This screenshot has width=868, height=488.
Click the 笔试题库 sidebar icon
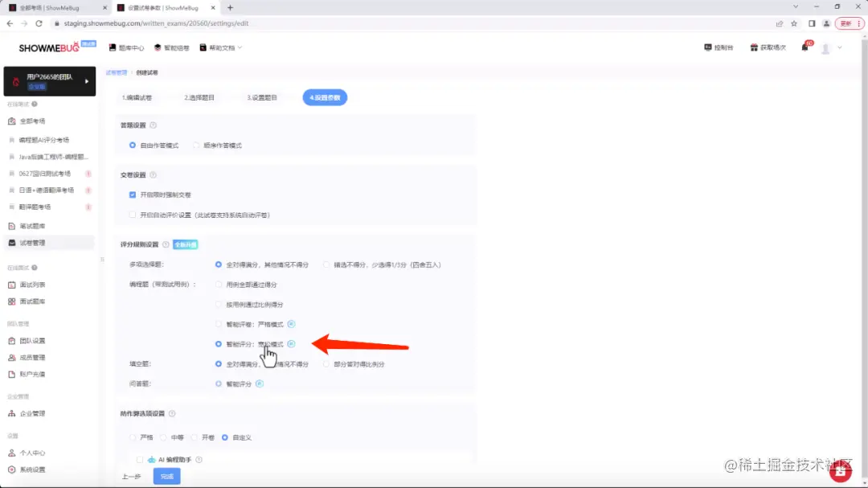click(11, 226)
